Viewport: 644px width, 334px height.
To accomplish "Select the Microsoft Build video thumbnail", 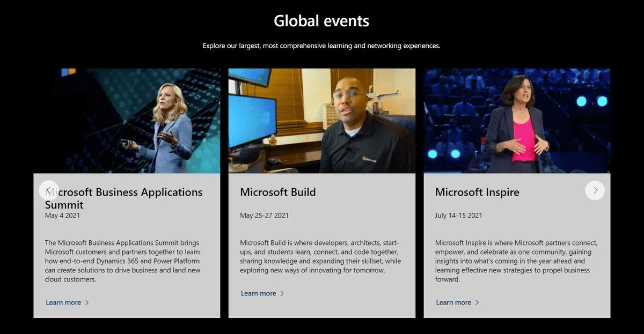I will click(x=321, y=121).
